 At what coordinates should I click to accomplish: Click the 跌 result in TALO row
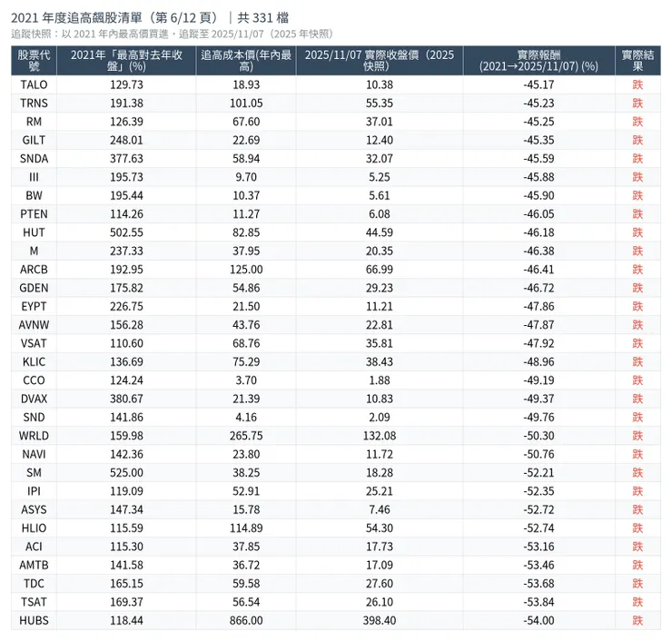[x=637, y=84]
